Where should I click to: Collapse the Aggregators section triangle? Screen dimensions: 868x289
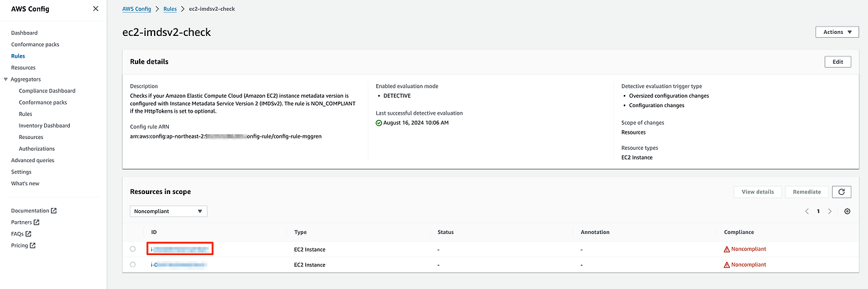(6, 79)
